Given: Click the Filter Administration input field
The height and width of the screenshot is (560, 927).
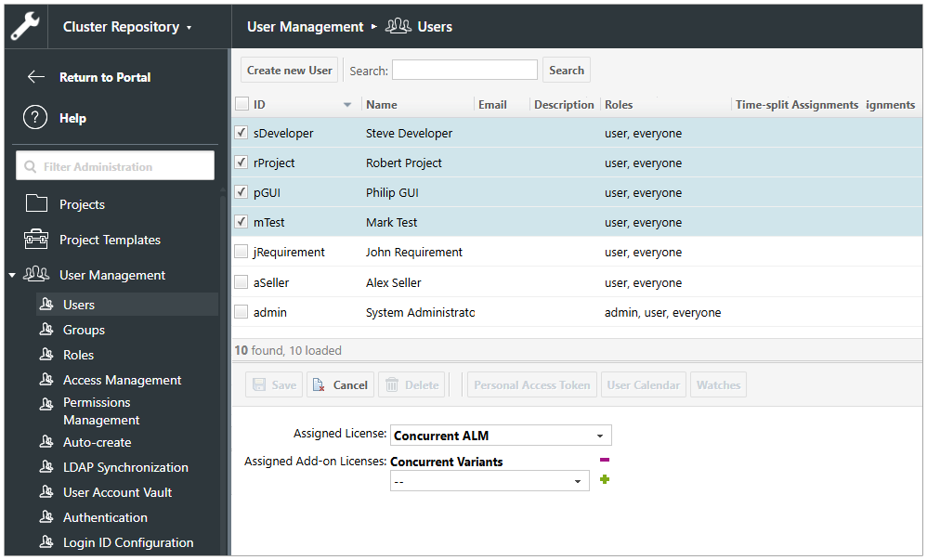Looking at the screenshot, I should pyautogui.click(x=115, y=166).
